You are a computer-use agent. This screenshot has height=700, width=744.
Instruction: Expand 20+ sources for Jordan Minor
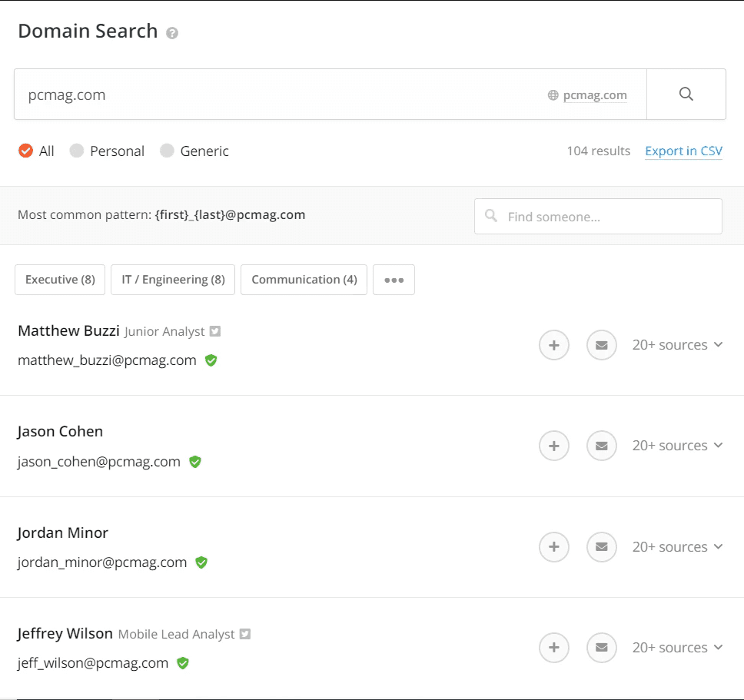coord(677,547)
